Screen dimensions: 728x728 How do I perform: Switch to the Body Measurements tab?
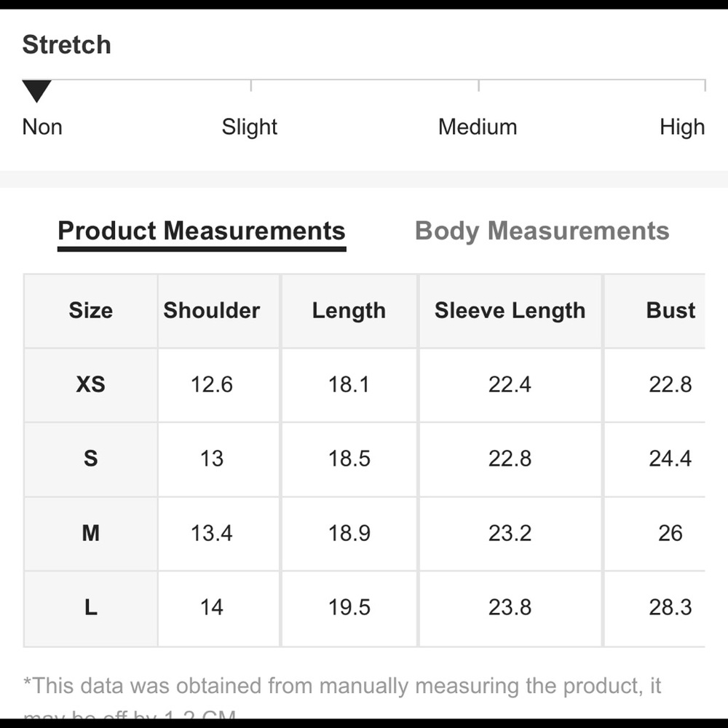click(542, 231)
